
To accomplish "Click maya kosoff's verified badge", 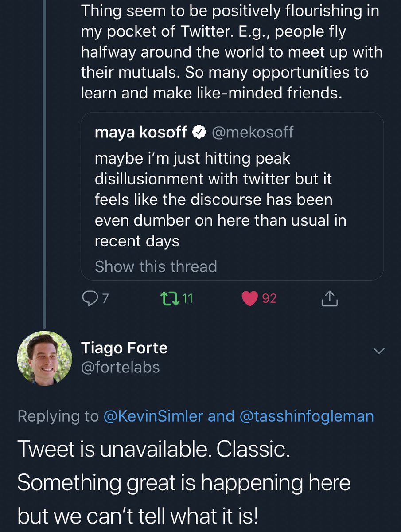I will [200, 132].
